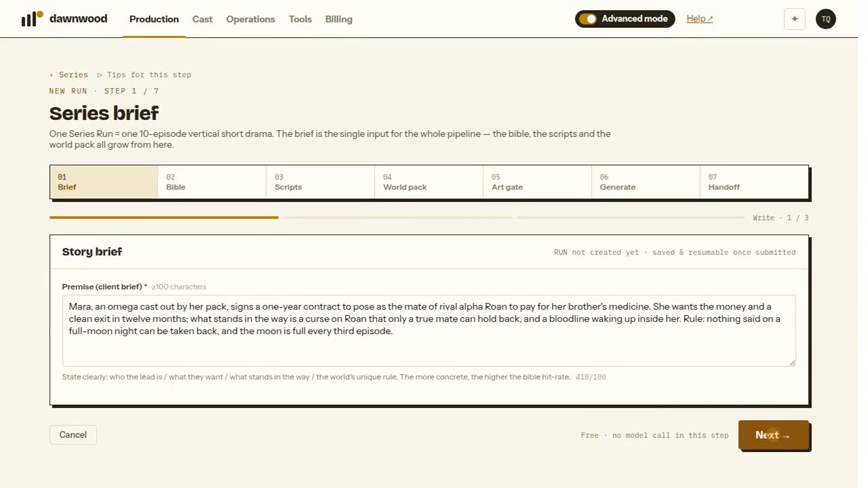Go to Operations in top navigation
The height and width of the screenshot is (488, 868).
pyautogui.click(x=250, y=19)
